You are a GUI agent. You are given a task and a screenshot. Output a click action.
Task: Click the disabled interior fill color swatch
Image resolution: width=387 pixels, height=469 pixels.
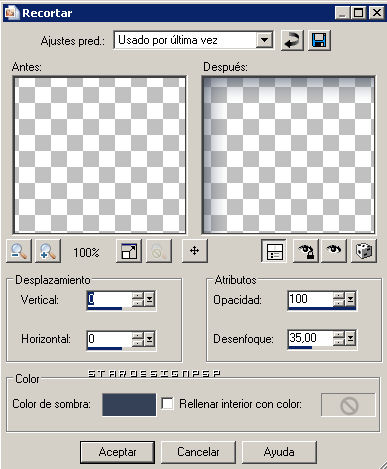coord(348,405)
